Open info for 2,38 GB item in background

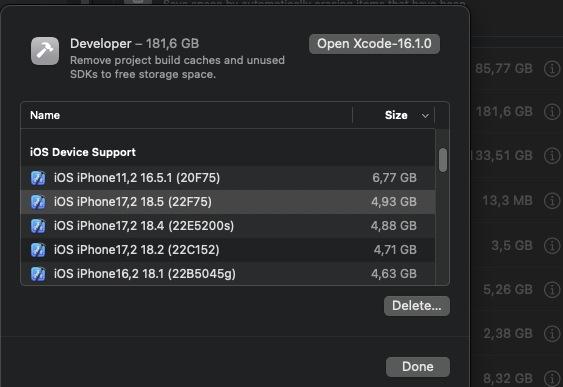552,334
